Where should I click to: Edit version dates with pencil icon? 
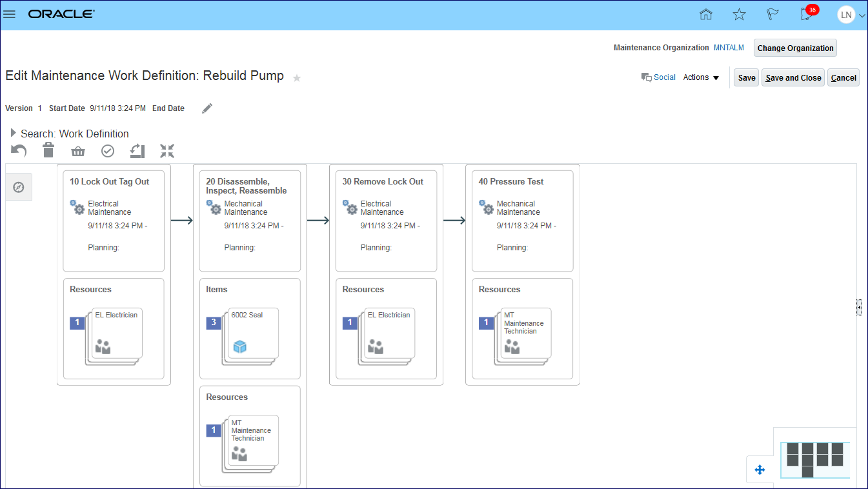[207, 108]
